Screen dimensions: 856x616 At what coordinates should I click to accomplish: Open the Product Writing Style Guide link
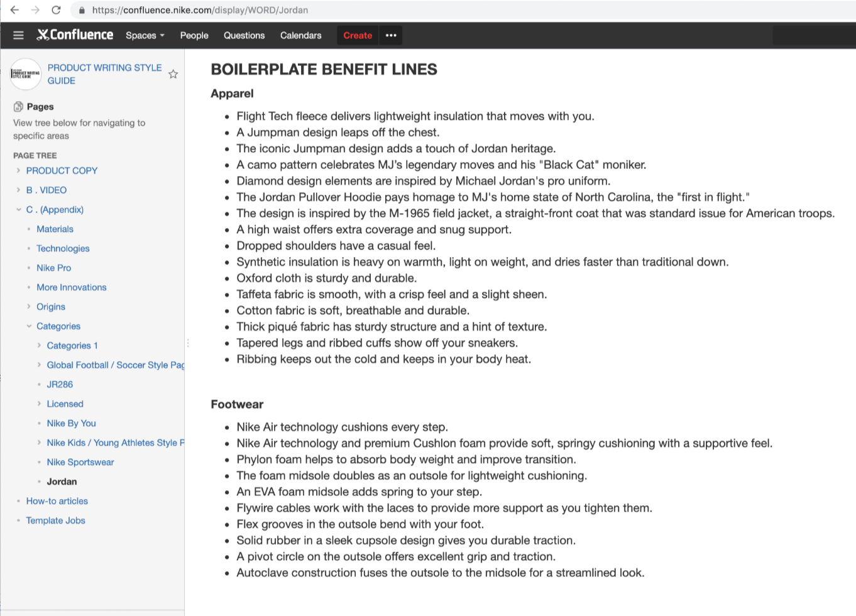tap(104, 74)
